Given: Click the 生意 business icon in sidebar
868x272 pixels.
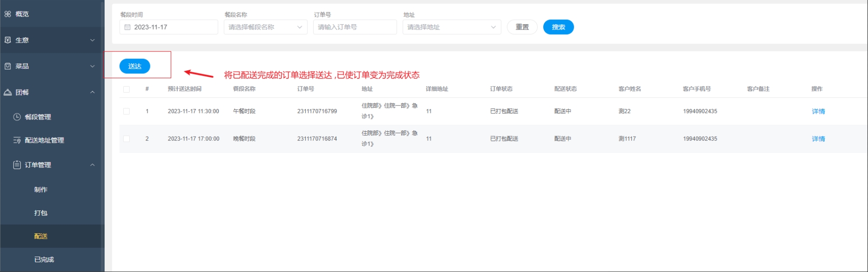Looking at the screenshot, I should [x=7, y=40].
